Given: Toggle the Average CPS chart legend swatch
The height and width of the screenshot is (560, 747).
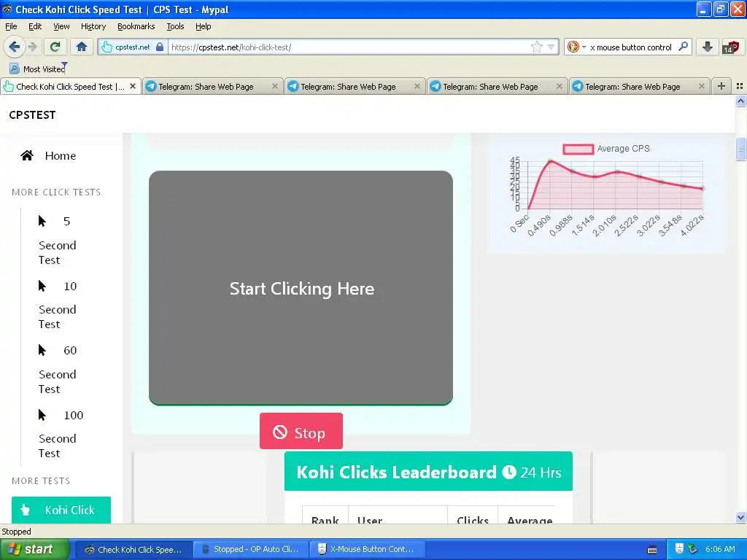Looking at the screenshot, I should tap(578, 149).
